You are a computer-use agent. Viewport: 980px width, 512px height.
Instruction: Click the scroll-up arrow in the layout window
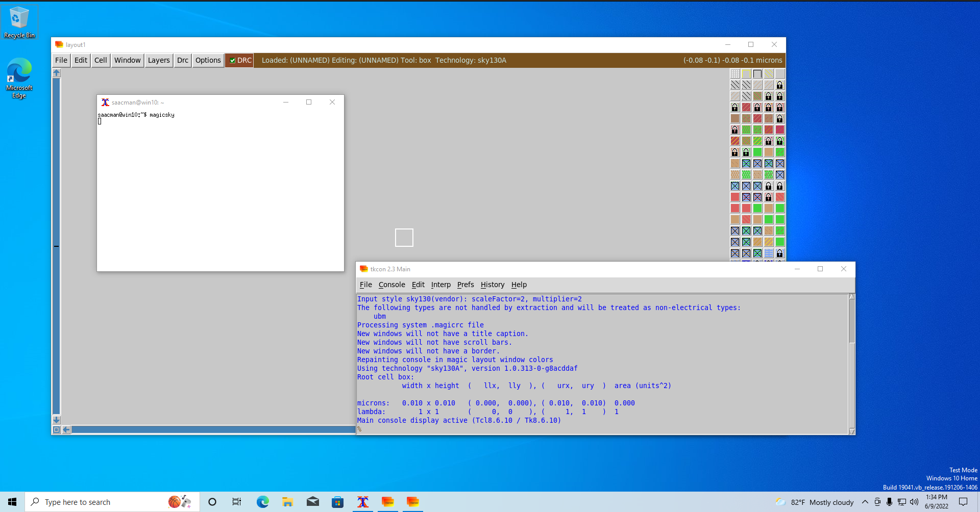pyautogui.click(x=57, y=73)
